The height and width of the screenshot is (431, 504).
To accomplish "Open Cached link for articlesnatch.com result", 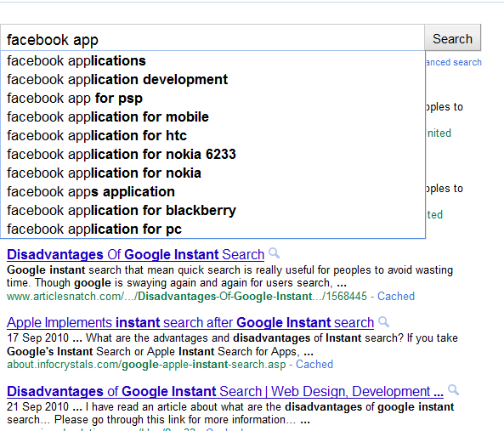I will (396, 296).
